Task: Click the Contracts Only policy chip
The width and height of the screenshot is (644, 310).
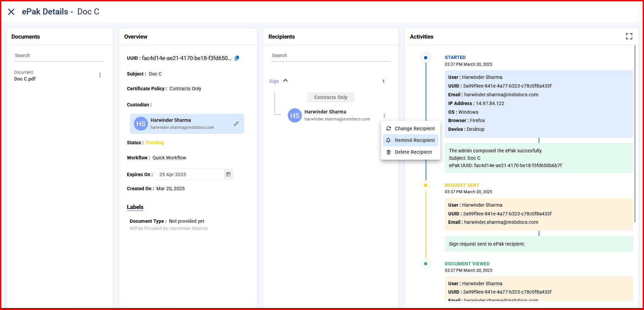Action: click(330, 97)
